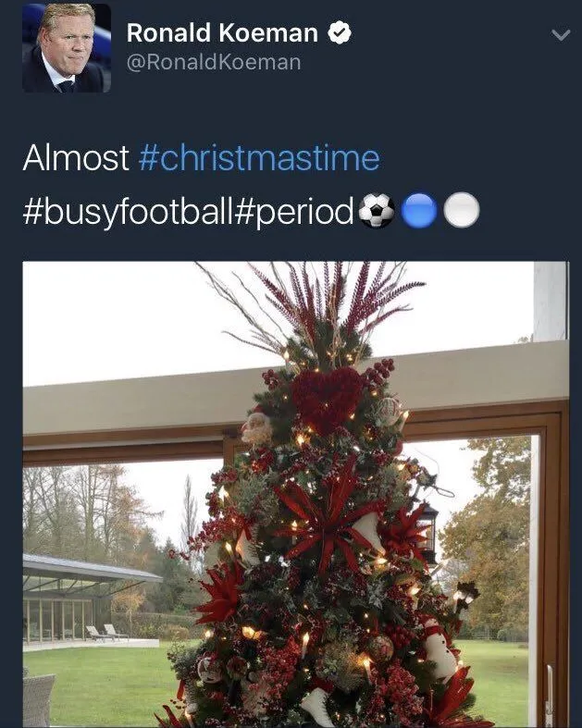This screenshot has height=728, width=582.
Task: Select the blue circle emoji
Action: click(x=418, y=212)
